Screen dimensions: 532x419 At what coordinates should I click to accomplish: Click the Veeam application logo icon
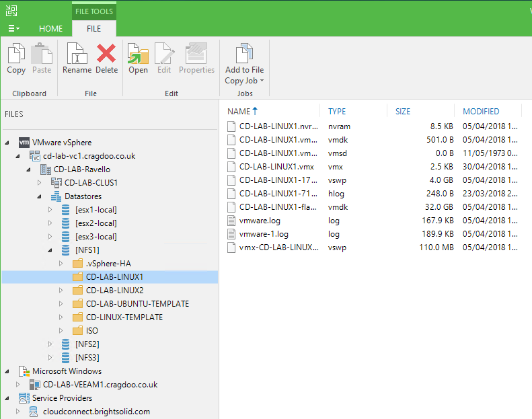11,11
